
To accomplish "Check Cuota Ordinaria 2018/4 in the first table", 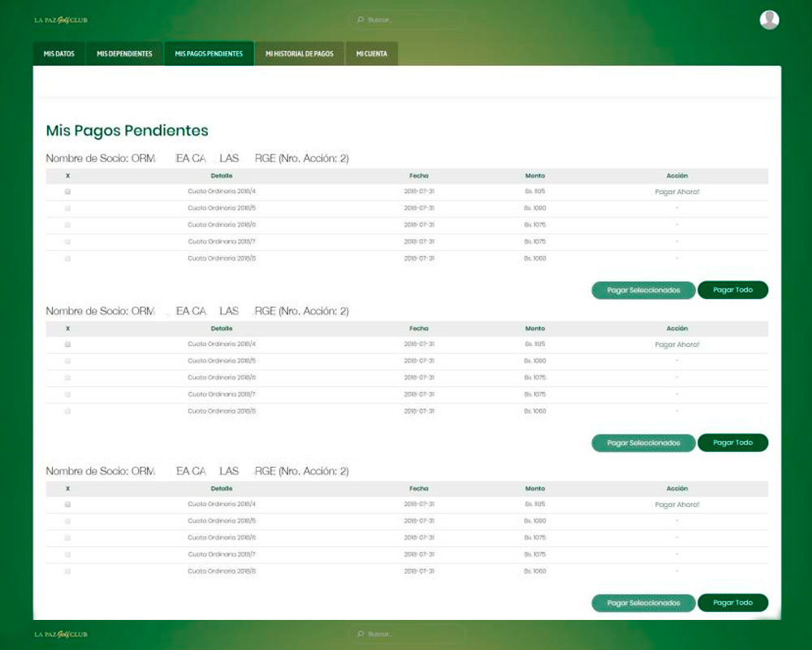I will click(x=67, y=192).
